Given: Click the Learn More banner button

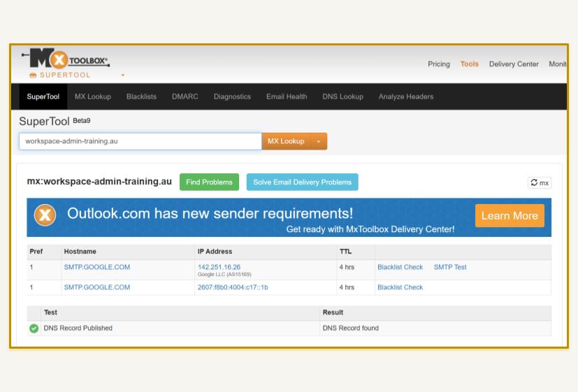Looking at the screenshot, I should pyautogui.click(x=510, y=215).
